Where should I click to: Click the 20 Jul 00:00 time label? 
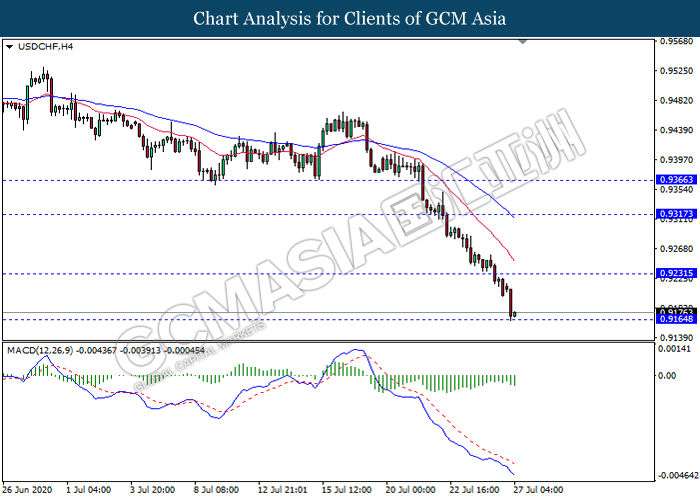pos(411,490)
